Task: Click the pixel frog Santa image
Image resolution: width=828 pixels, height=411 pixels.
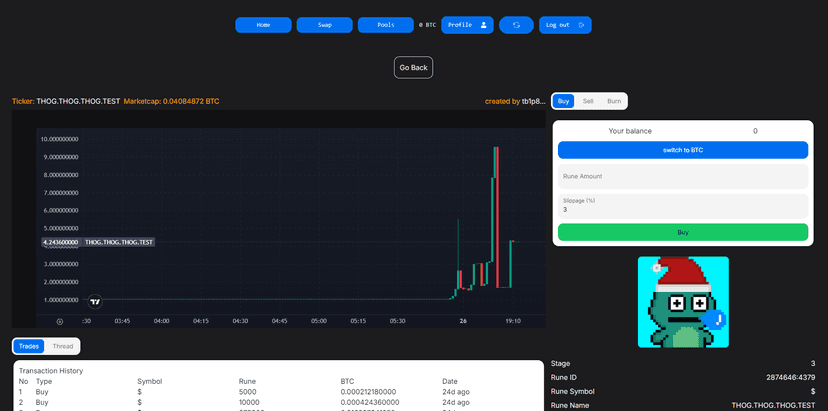Action: [x=683, y=302]
